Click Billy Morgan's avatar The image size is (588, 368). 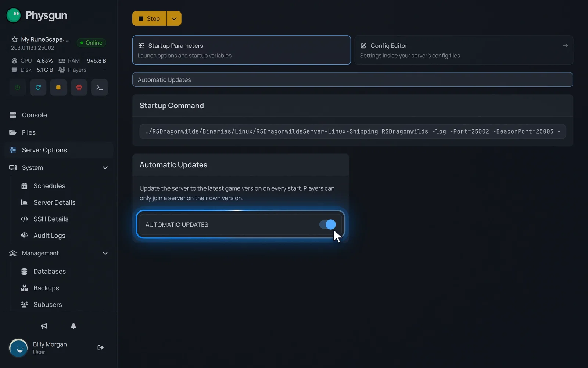tap(18, 348)
